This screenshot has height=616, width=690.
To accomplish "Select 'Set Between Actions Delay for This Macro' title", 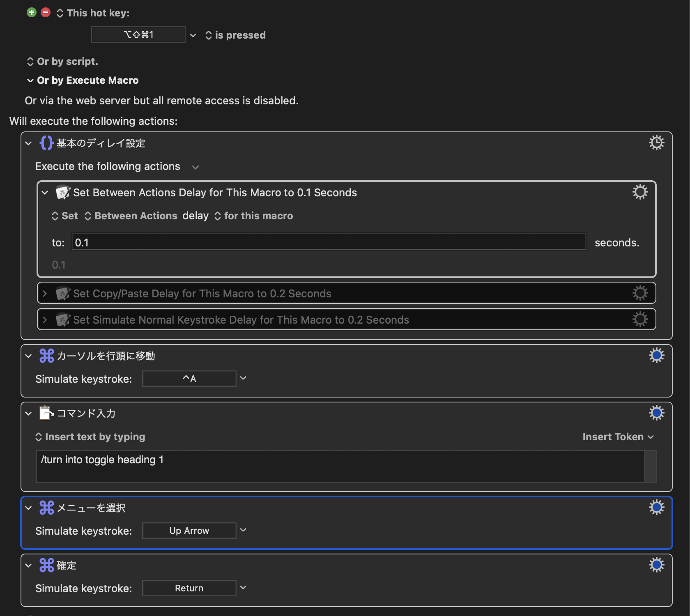I will click(x=215, y=193).
